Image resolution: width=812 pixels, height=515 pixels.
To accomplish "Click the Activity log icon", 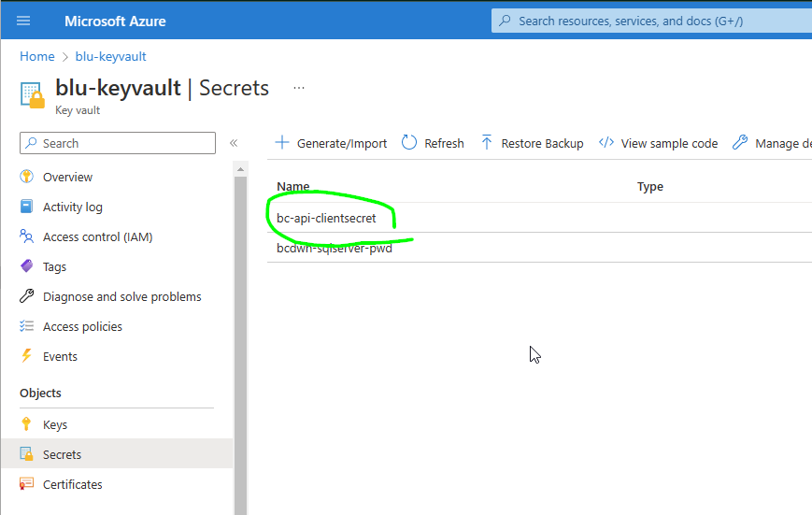I will [x=26, y=207].
